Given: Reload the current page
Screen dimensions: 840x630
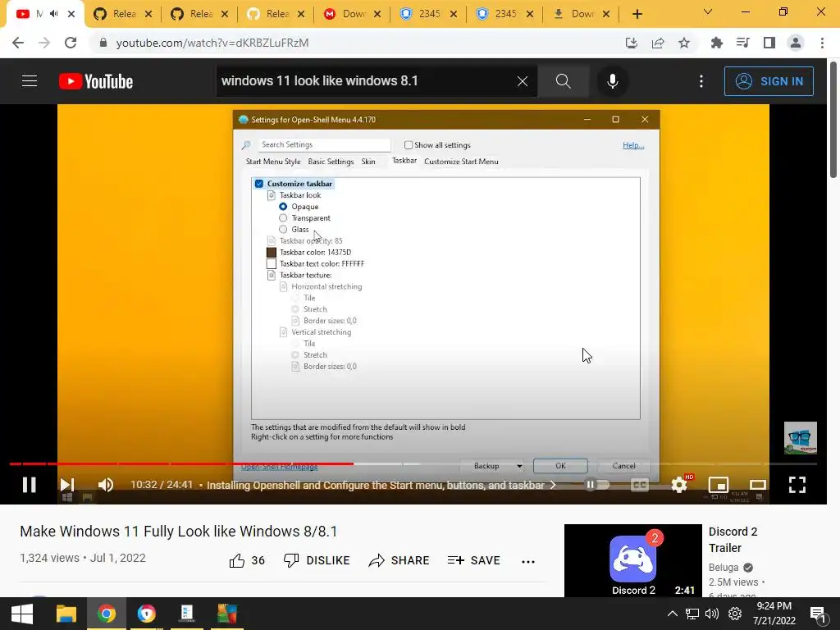Looking at the screenshot, I should [x=71, y=43].
